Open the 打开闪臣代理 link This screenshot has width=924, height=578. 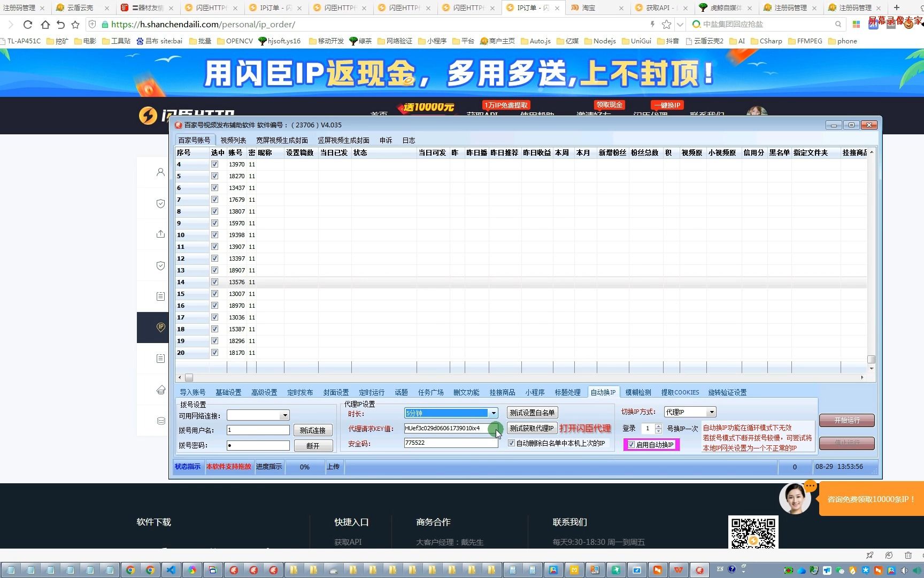[x=585, y=429]
